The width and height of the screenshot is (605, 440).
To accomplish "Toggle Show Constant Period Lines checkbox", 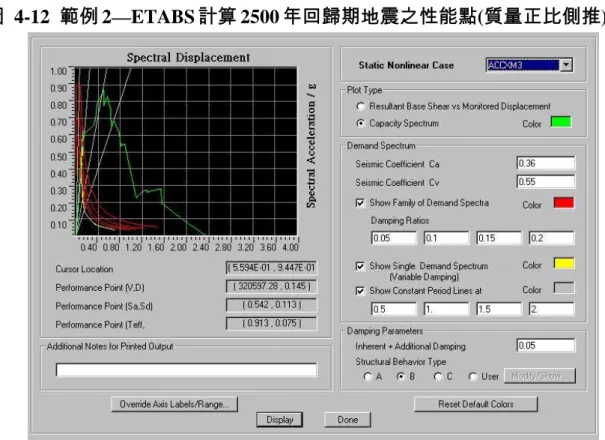I will coord(360,291).
